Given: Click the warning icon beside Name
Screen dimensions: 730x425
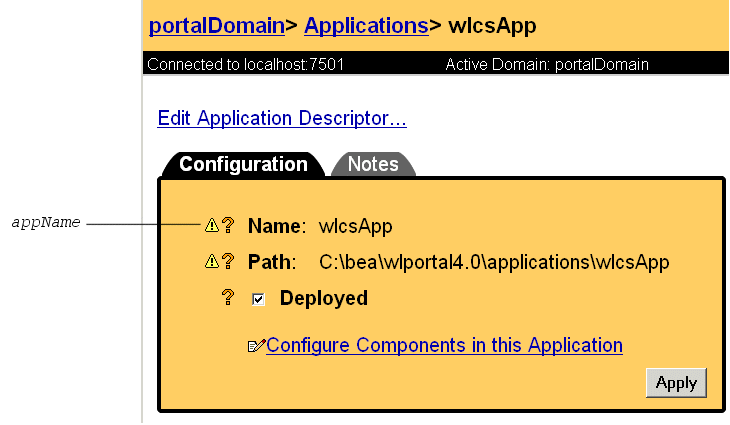Looking at the screenshot, I should coord(212,225).
